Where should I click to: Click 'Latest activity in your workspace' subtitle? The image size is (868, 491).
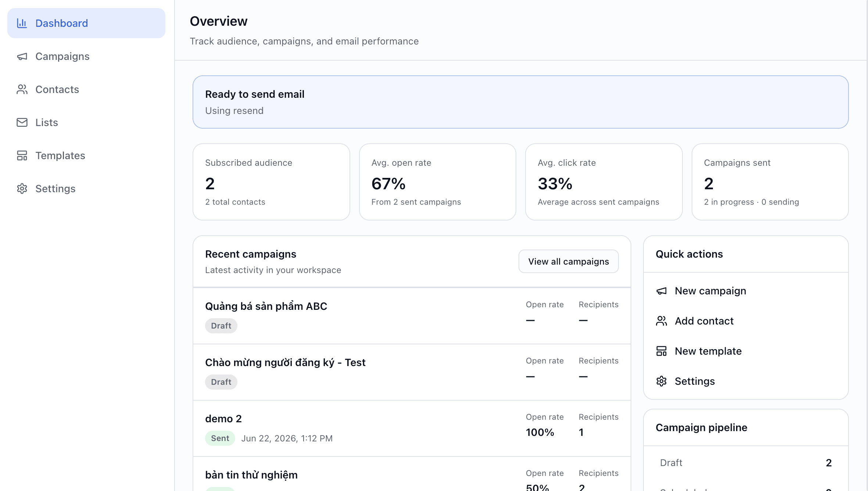point(273,270)
